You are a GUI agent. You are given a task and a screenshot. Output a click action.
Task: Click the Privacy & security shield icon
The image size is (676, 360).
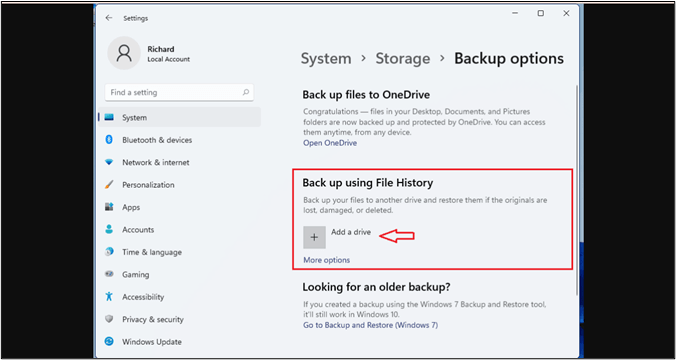coord(109,319)
